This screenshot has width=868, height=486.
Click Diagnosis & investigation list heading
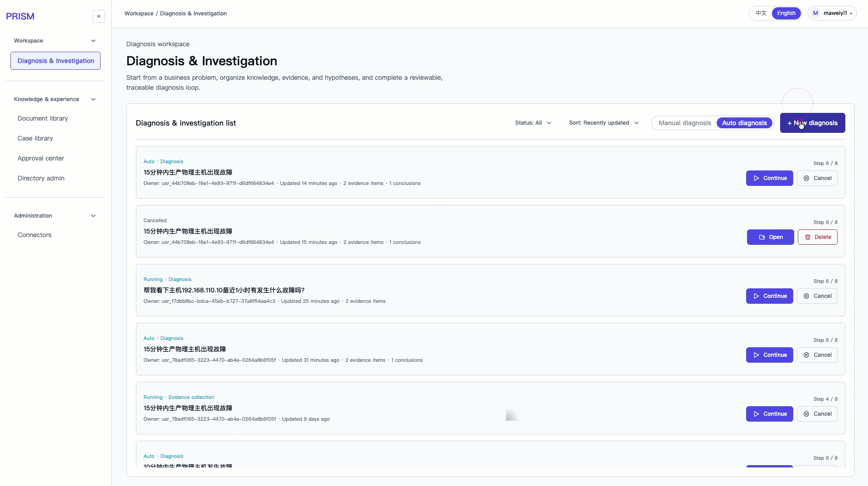[186, 123]
